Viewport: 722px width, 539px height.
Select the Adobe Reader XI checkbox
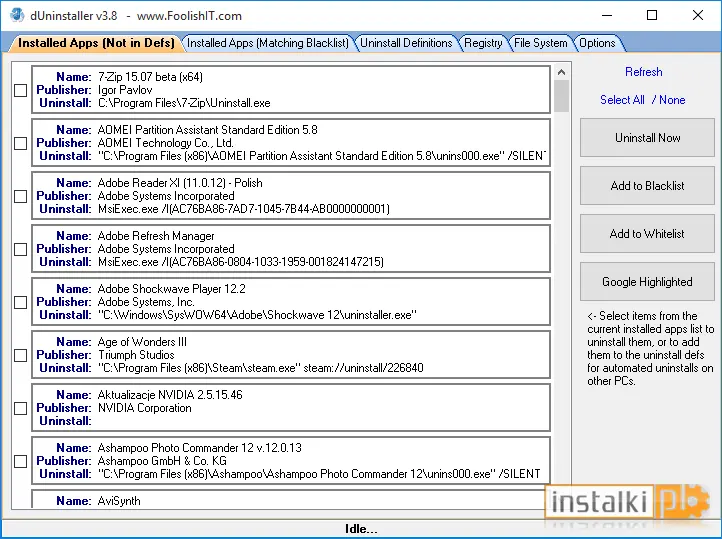21,196
